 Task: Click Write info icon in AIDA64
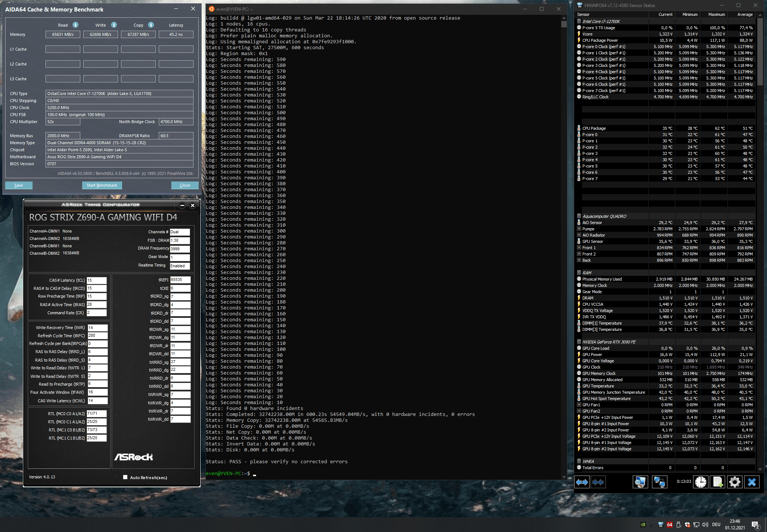coord(114,25)
